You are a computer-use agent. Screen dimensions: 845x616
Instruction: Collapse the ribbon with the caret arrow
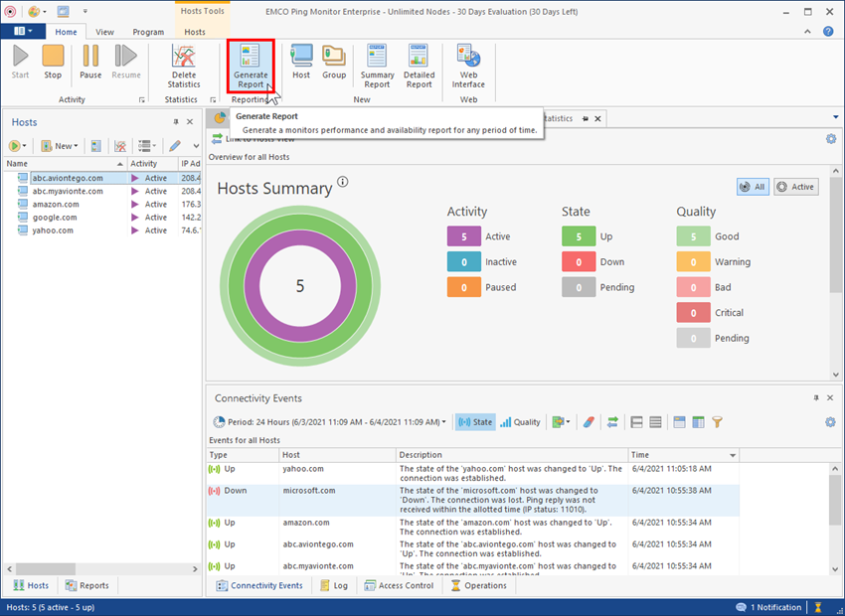(x=807, y=32)
